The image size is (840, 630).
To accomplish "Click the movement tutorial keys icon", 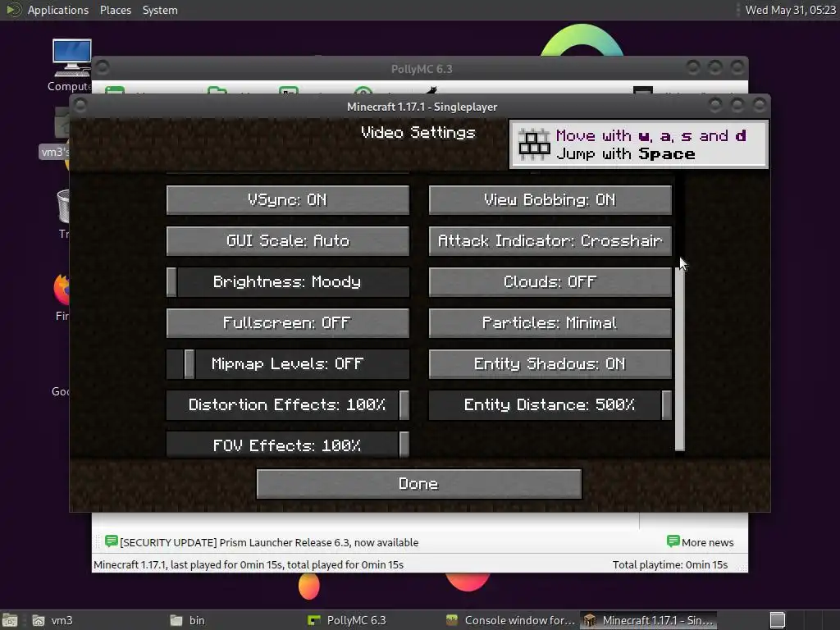I will click(x=533, y=144).
